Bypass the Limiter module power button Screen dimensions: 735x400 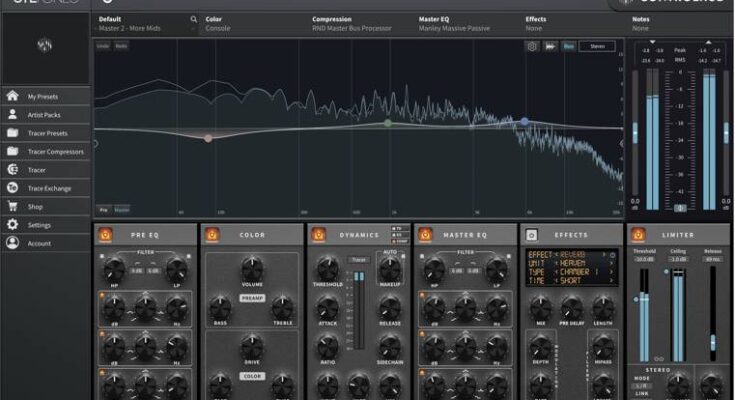(x=638, y=234)
